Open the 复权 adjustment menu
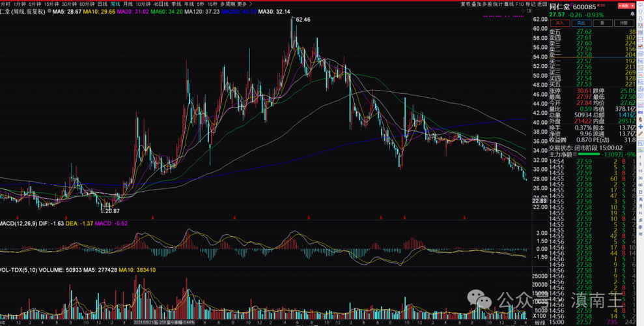Viewport: 644px width, 326px height. coord(466,4)
